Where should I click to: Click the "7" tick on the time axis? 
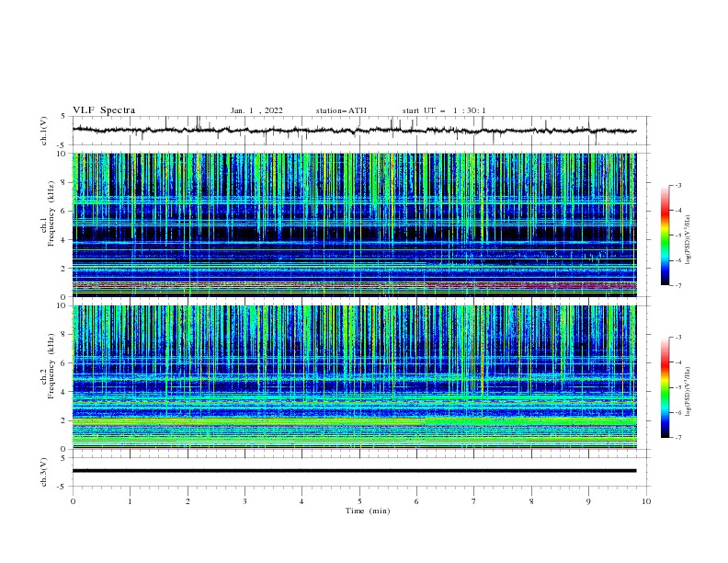474,501
